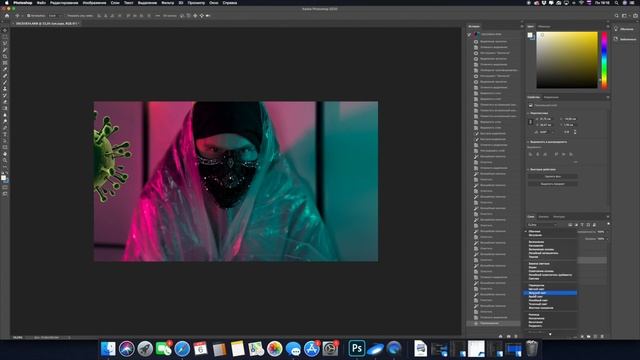Screen dimensions: 640x360
Task: Select the Zoom tool in the toolbox
Action: 5,160
